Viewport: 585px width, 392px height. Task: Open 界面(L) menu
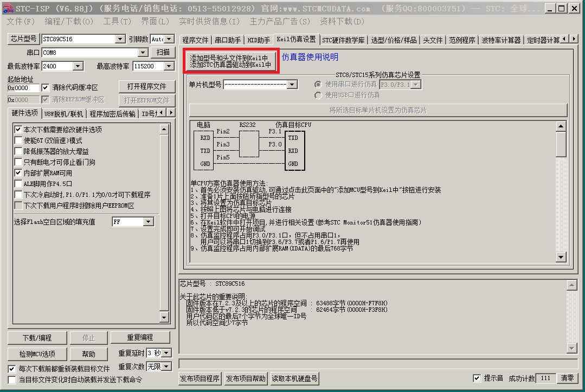pyautogui.click(x=155, y=22)
